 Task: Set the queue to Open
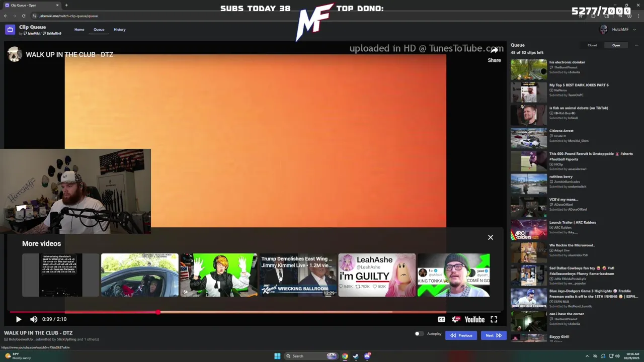click(616, 45)
